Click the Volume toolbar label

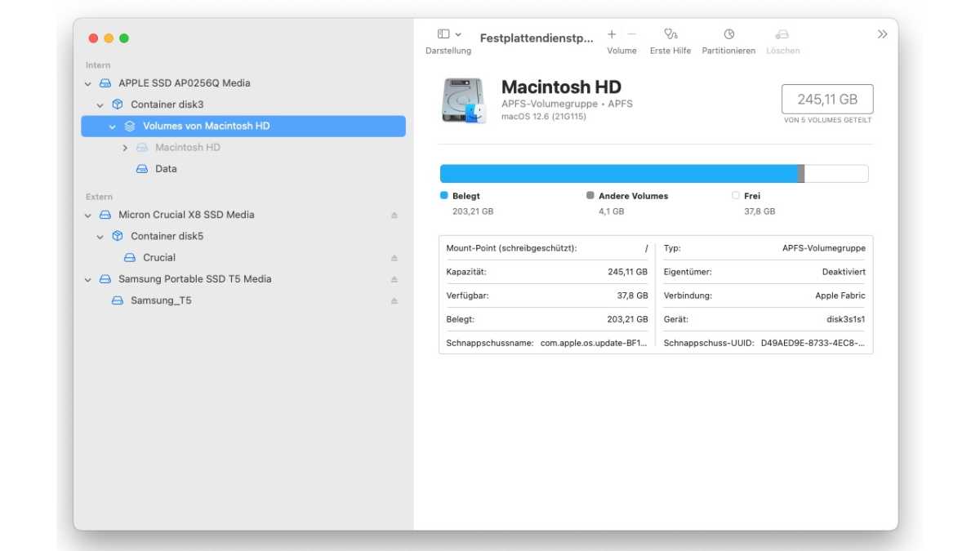(621, 51)
